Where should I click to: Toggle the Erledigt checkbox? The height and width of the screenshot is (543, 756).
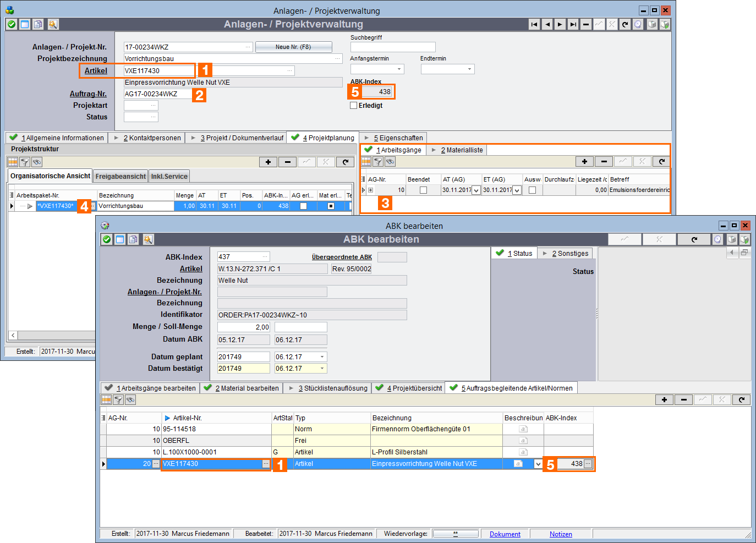pos(354,106)
